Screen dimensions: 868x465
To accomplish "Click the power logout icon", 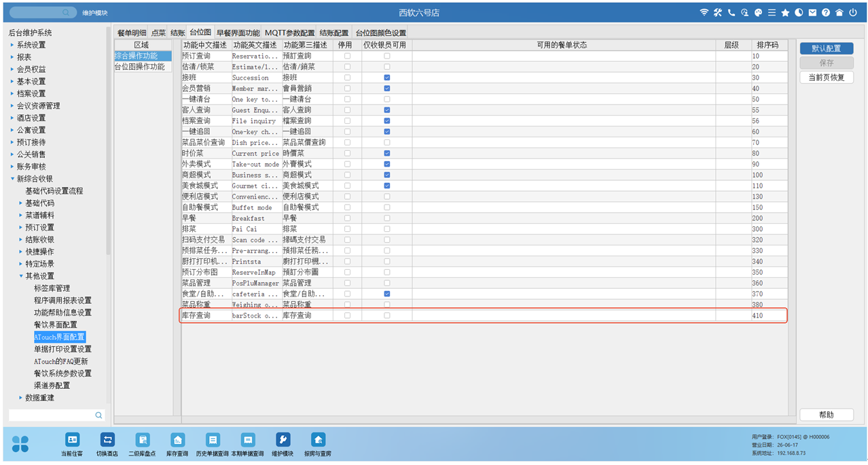I will 853,12.
